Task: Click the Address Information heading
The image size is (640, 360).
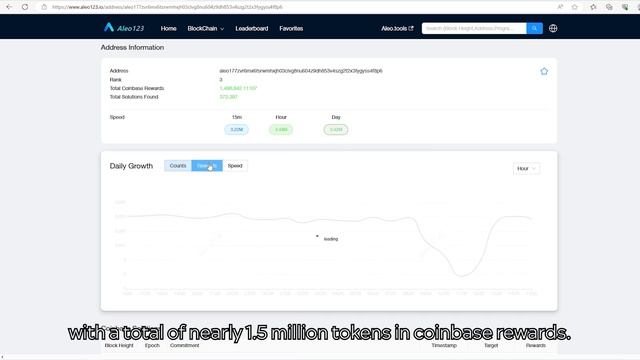Action: pyautogui.click(x=132, y=47)
